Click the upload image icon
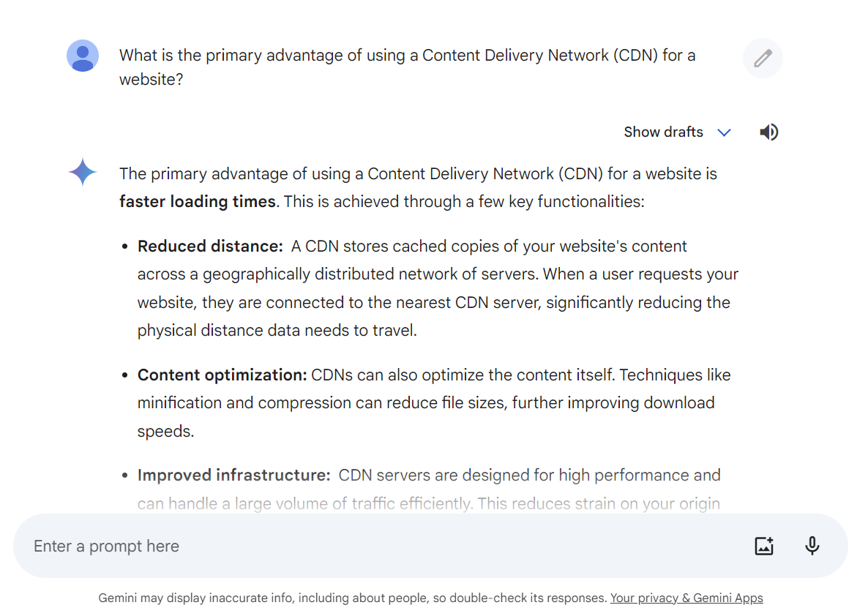This screenshot has width=857, height=616. point(764,546)
